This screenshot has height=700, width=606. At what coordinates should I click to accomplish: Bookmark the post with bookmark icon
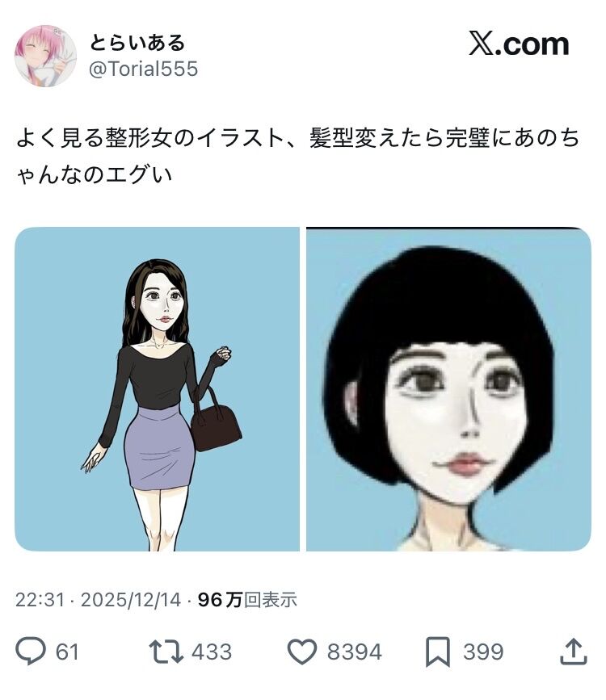pyautogui.click(x=437, y=652)
